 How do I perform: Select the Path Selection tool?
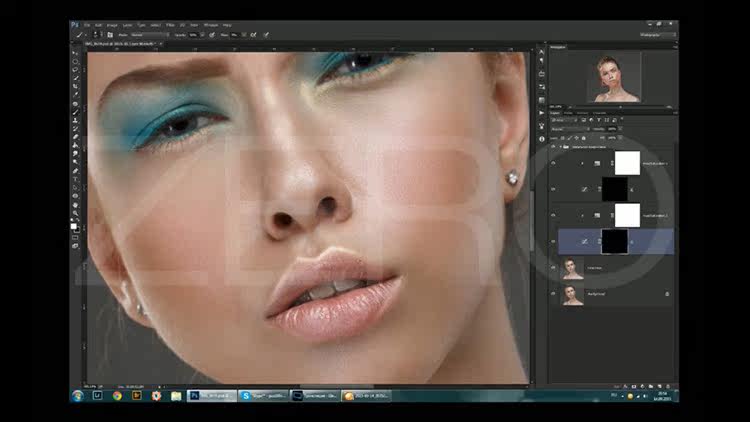pyautogui.click(x=75, y=188)
